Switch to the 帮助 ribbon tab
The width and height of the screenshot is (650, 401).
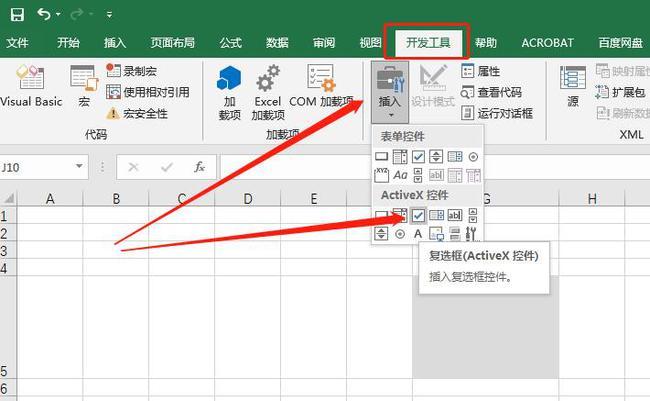click(x=486, y=43)
